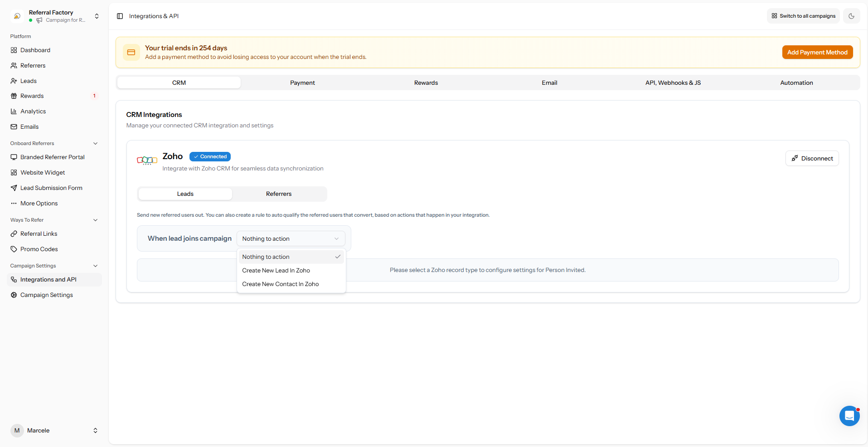The width and height of the screenshot is (868, 447).
Task: Switch to dark mode moon icon
Action: point(851,16)
